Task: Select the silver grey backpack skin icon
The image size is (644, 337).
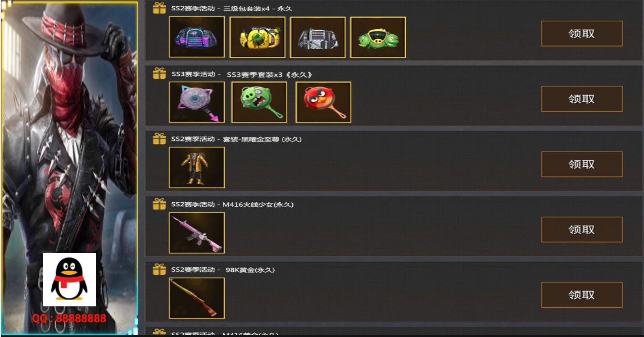Action: (318, 37)
